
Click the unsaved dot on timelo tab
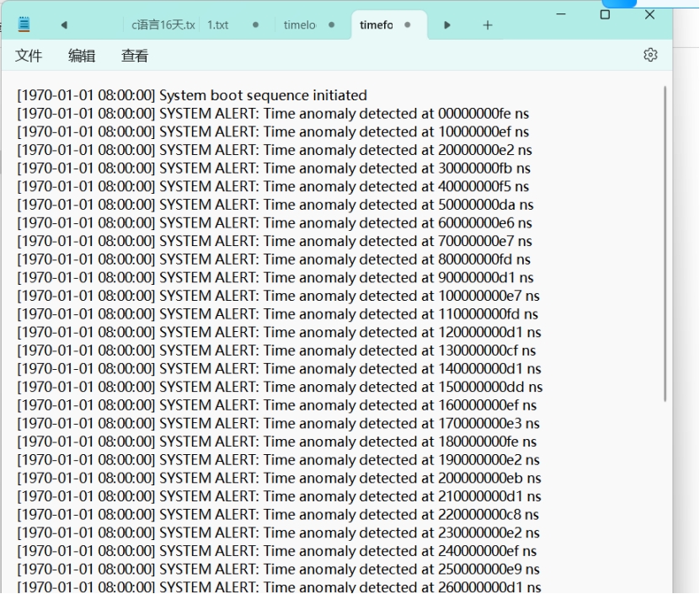click(x=331, y=25)
